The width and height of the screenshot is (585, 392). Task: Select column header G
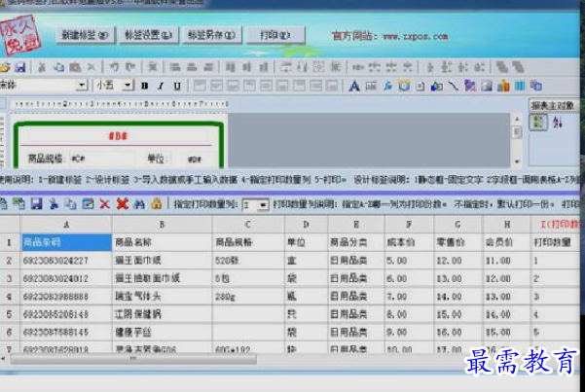pos(457,225)
